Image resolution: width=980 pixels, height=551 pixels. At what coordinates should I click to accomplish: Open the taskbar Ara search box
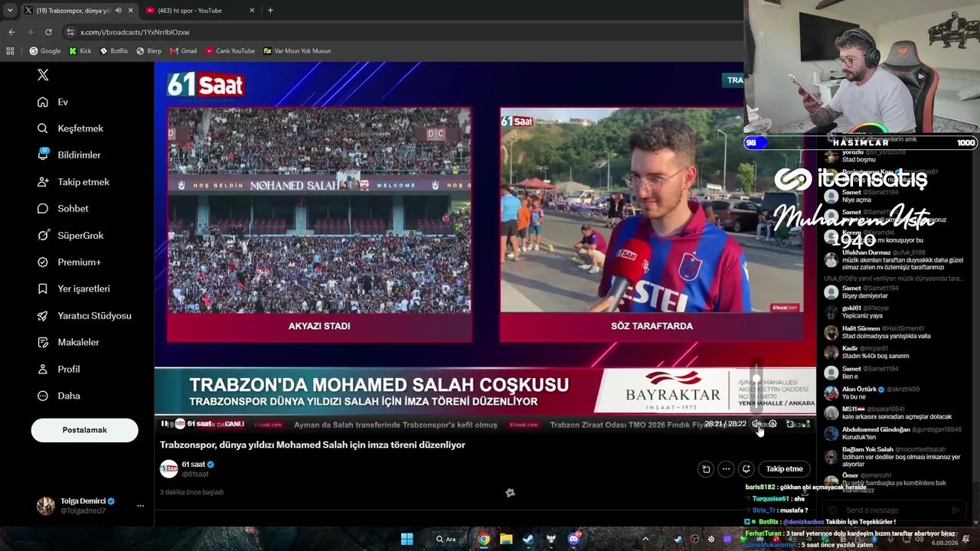coord(448,539)
